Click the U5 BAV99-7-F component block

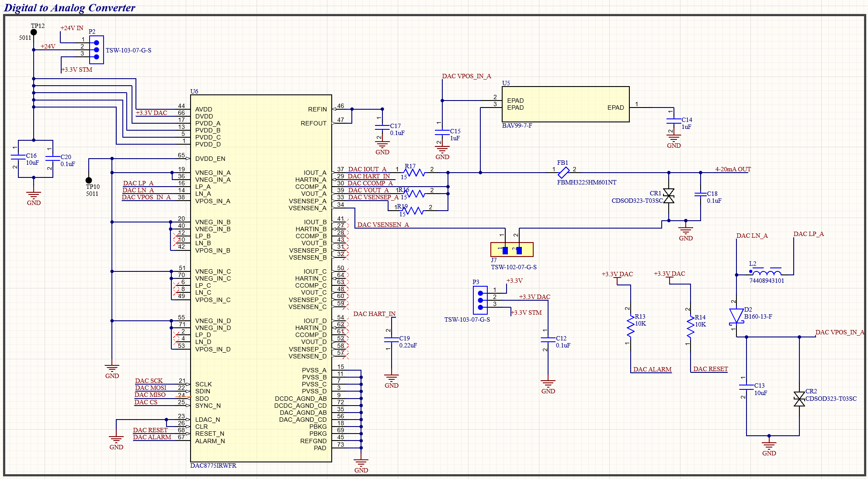565,104
